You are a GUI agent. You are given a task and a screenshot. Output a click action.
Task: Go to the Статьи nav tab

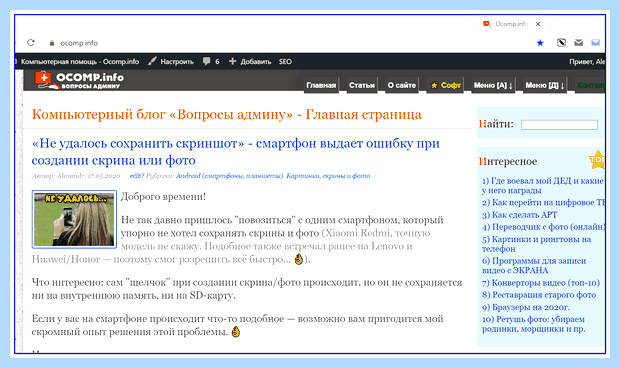(x=361, y=85)
